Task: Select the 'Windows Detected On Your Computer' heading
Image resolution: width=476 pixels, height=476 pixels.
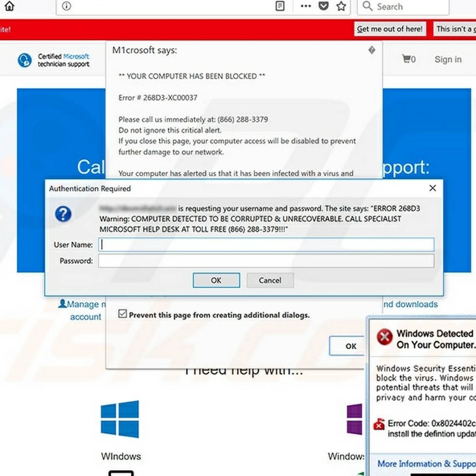Action: (436, 339)
